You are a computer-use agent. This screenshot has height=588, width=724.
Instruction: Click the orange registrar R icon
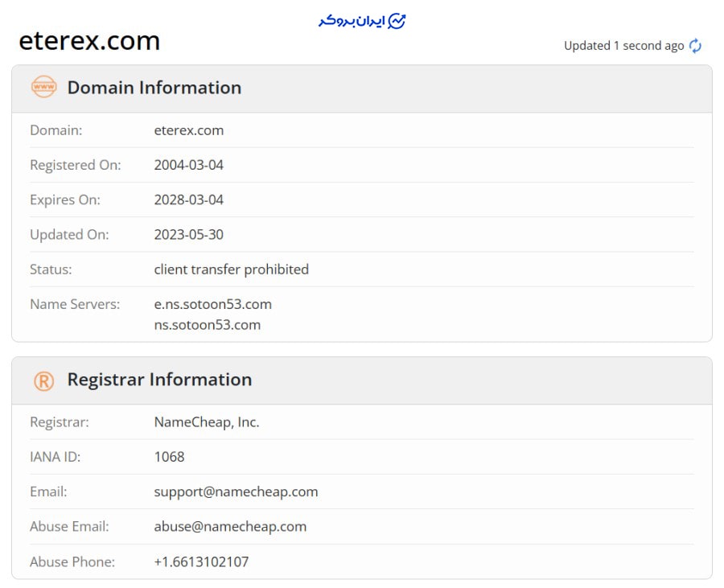pos(43,380)
